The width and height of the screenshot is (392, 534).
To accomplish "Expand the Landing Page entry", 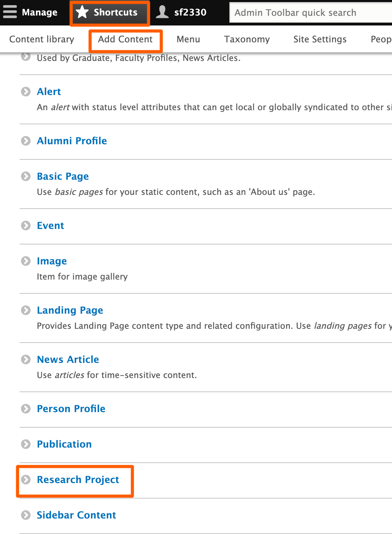I will pyautogui.click(x=26, y=310).
